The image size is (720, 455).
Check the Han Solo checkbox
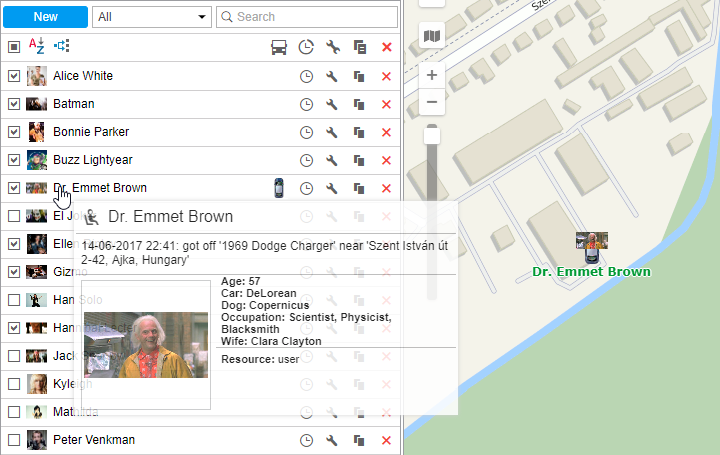point(14,300)
